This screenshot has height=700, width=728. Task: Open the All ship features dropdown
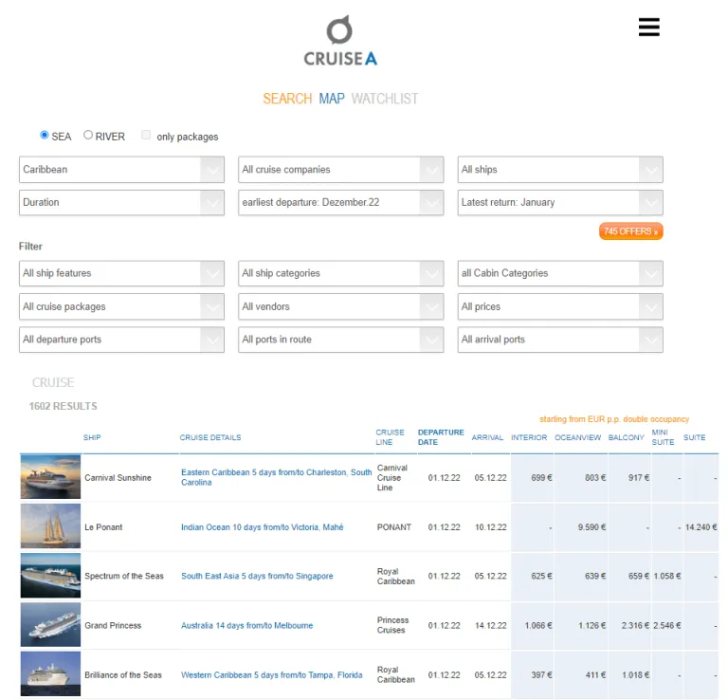pyautogui.click(x=121, y=273)
